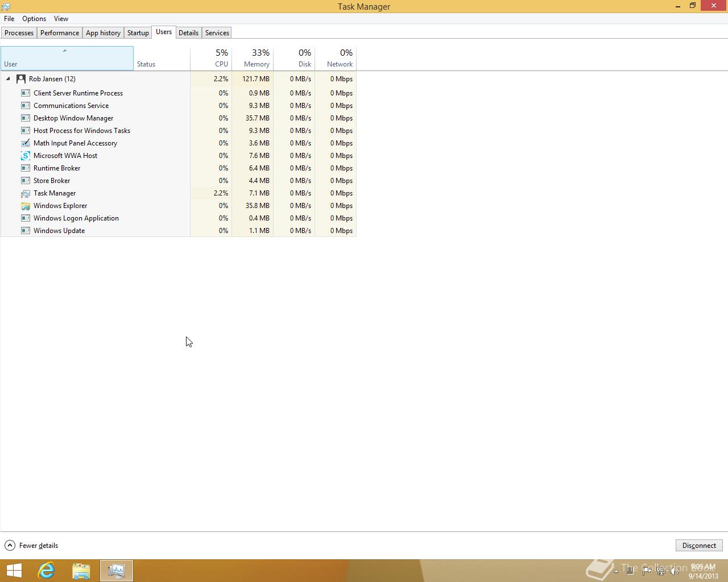Image resolution: width=728 pixels, height=582 pixels.
Task: Sort by the Disk column header
Action: coord(294,59)
